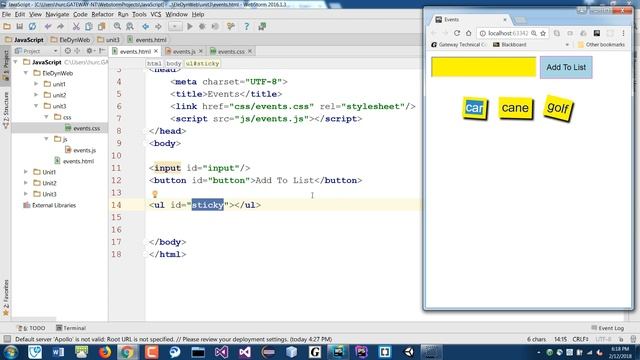The image size is (640, 360).
Task: Click the bookmark star in browser address bar
Action: [543, 33]
